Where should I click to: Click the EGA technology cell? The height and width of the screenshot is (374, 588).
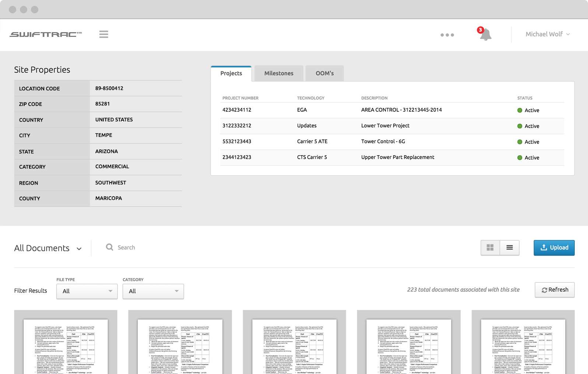(x=302, y=110)
